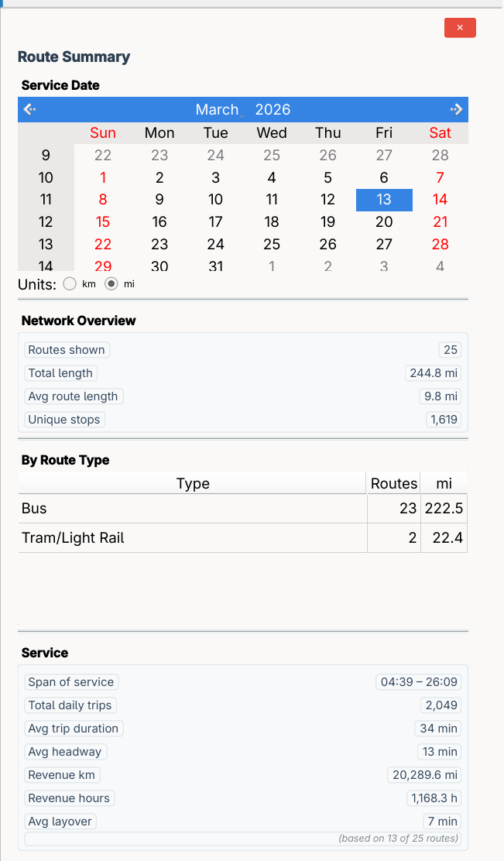Sort table by Type column header
504x861 pixels.
(x=193, y=484)
